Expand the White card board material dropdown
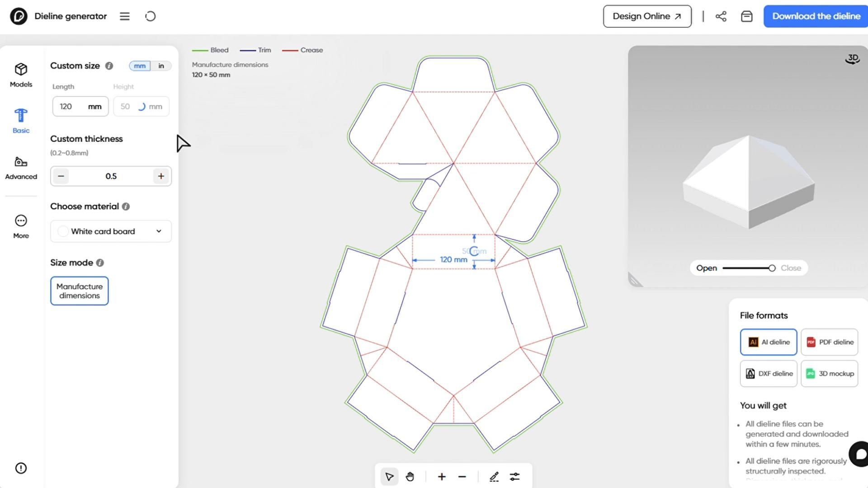This screenshot has width=868, height=488. click(x=111, y=231)
